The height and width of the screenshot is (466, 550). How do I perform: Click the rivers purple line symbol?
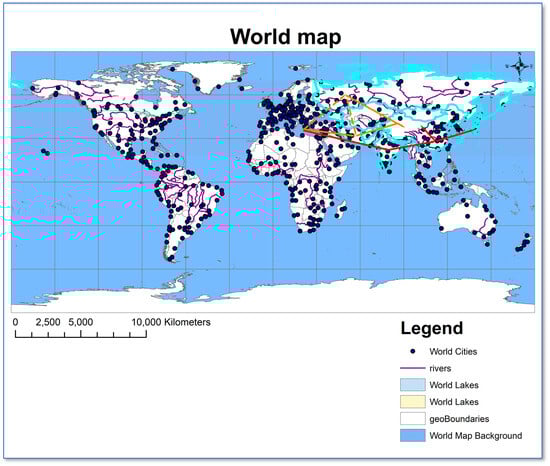click(412, 369)
